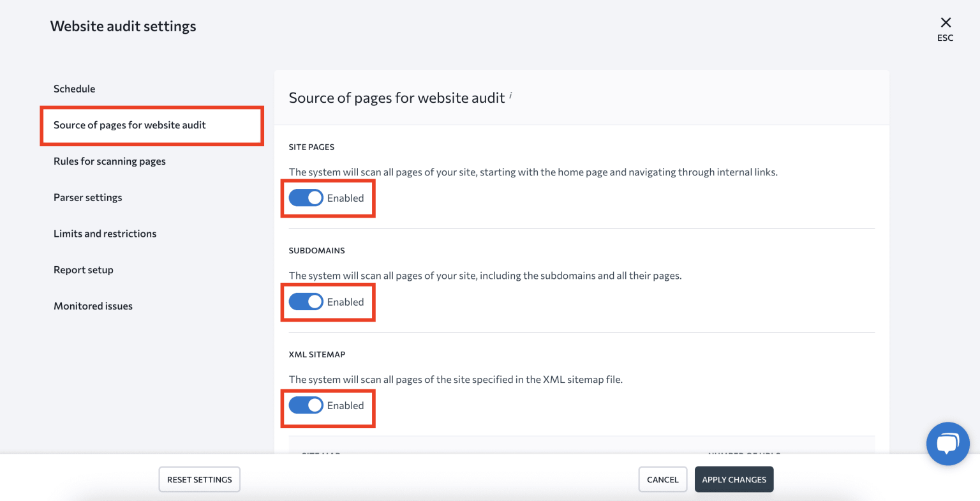Cancel the audit settings changes

[662, 479]
